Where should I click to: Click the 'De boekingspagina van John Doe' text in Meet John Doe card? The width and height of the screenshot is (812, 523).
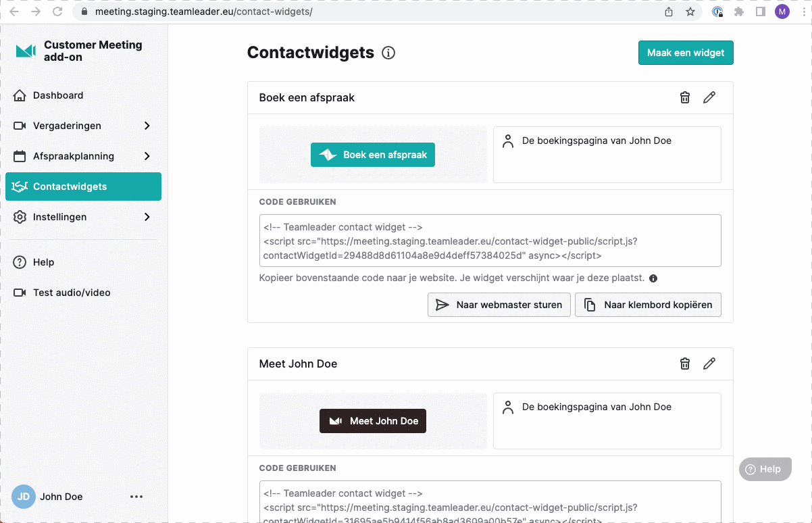[597, 407]
